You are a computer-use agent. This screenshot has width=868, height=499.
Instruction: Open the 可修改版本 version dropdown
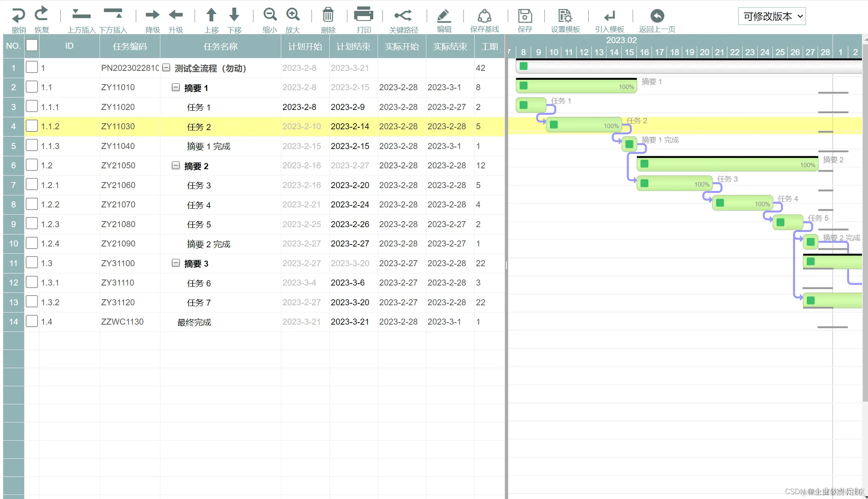(772, 16)
